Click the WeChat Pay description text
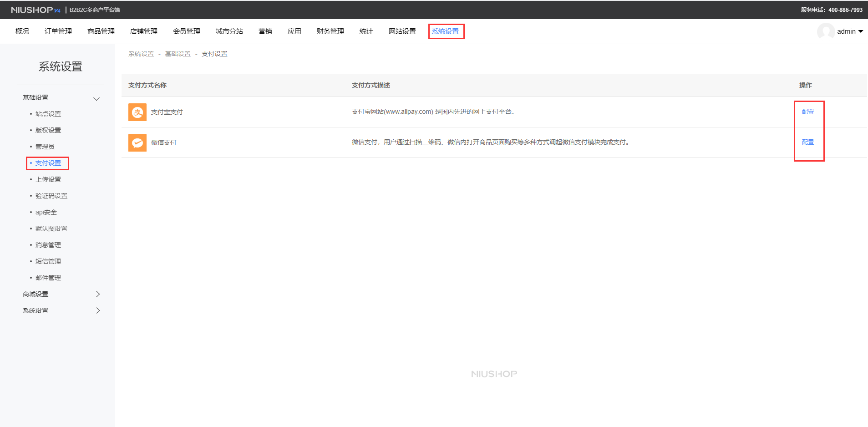This screenshot has width=868, height=427. (x=491, y=142)
